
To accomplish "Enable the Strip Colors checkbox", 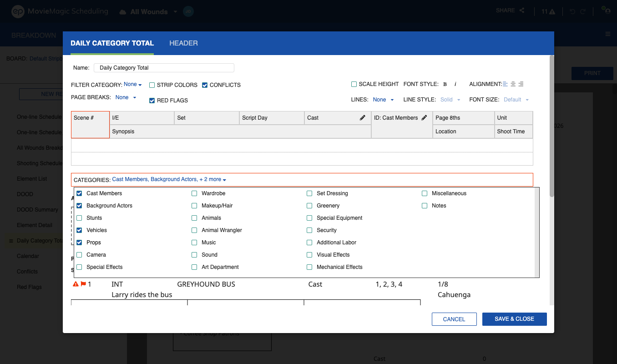I will pos(152,85).
